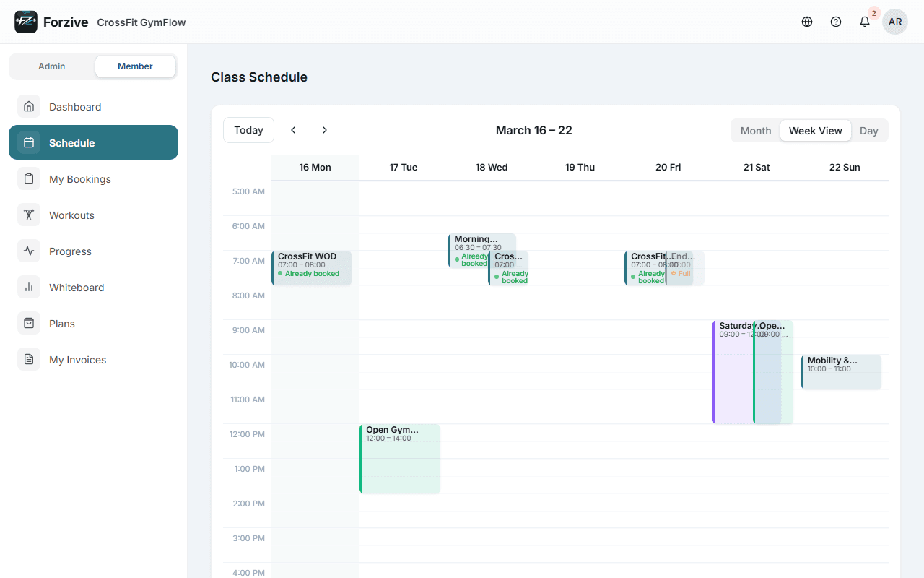The image size is (924, 578).
Task: Select the Whiteboard chart icon
Action: coord(29,287)
